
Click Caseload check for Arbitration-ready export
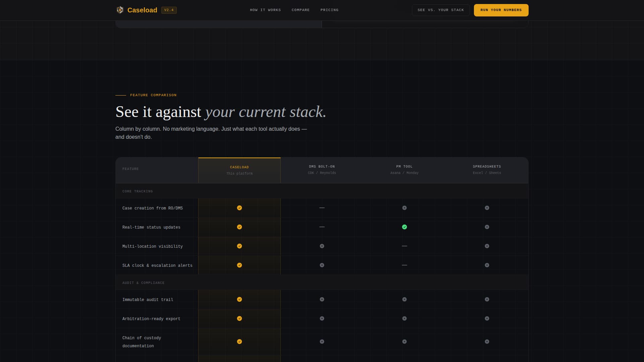239,318
